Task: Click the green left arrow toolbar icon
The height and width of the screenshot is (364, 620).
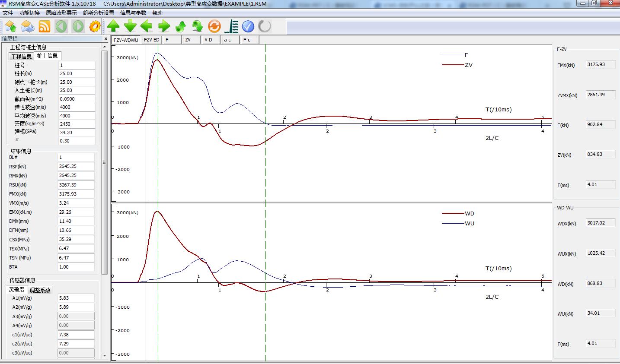Action: coord(147,27)
